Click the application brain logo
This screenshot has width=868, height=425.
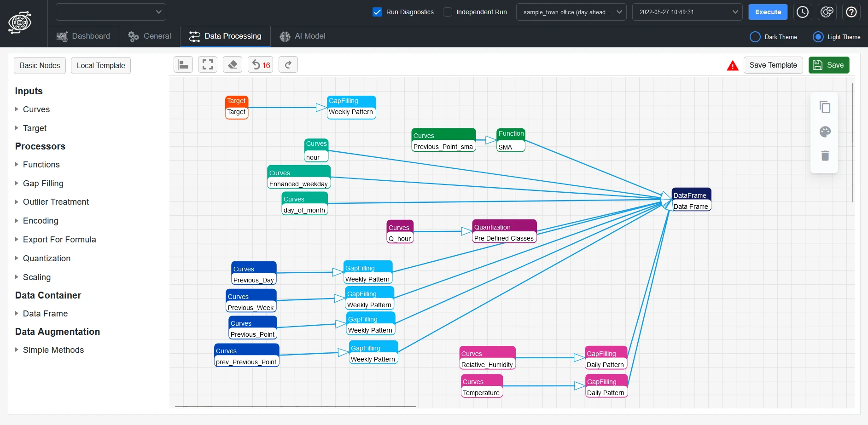pyautogui.click(x=20, y=23)
